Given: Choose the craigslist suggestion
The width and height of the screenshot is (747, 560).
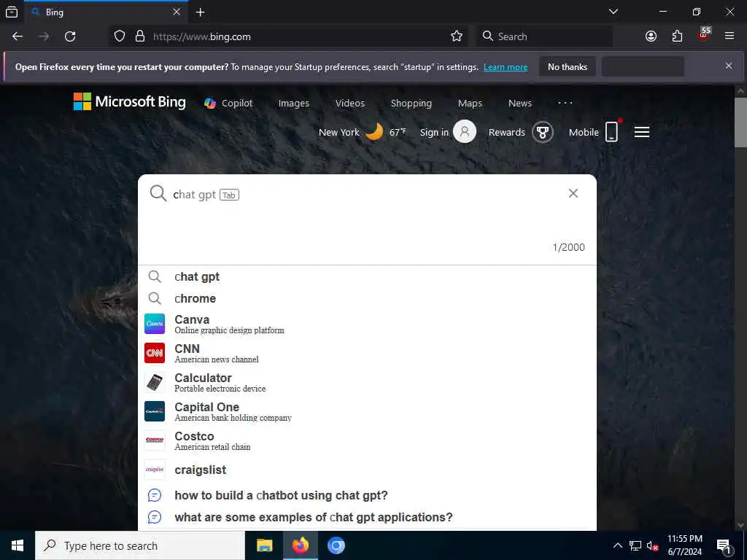Looking at the screenshot, I should [x=367, y=470].
